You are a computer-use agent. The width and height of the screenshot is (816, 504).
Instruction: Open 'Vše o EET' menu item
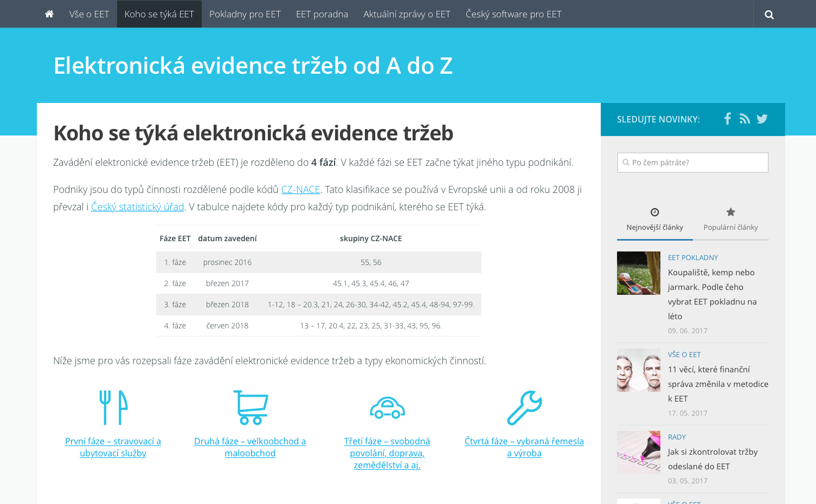89,14
